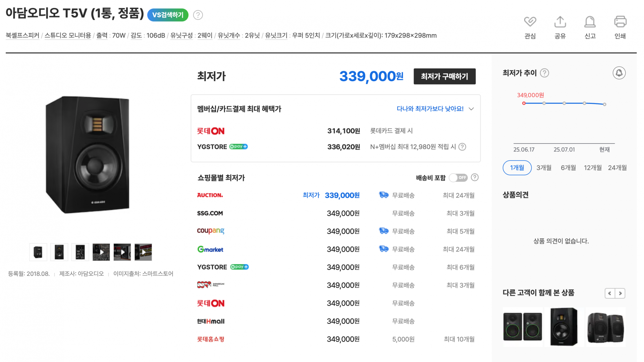The image size is (644, 362).
Task: Click 2웨이 spec link
Action: coord(205,36)
